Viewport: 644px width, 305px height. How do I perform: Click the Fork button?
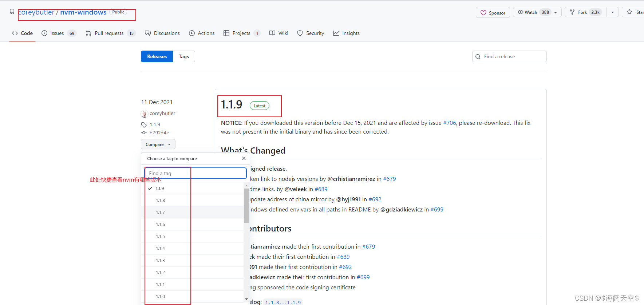pyautogui.click(x=586, y=12)
